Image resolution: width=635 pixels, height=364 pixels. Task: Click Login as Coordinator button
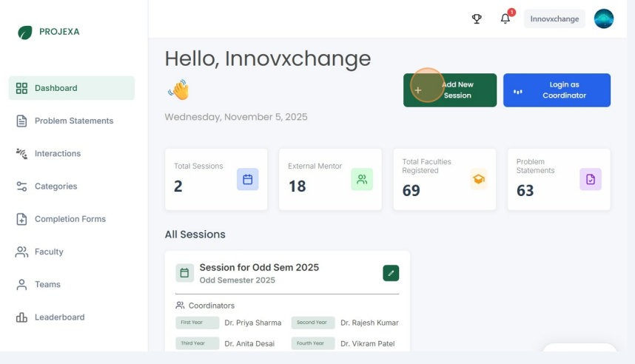point(557,90)
